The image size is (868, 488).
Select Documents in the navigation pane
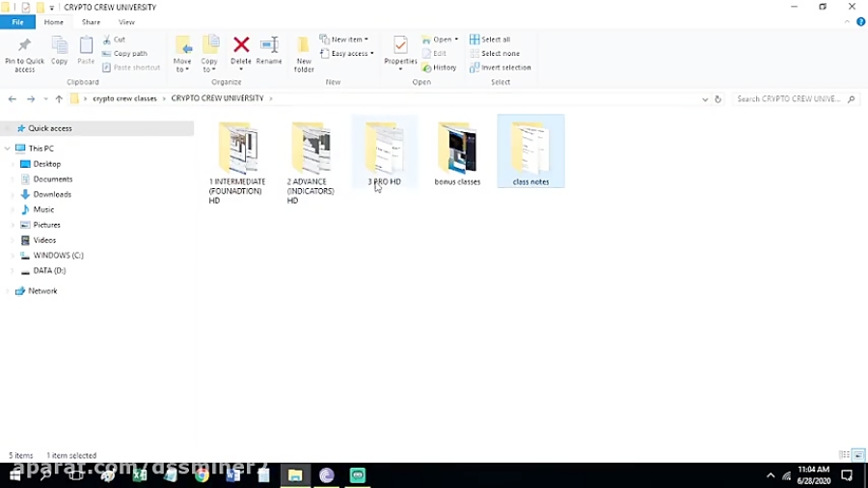tap(53, 179)
